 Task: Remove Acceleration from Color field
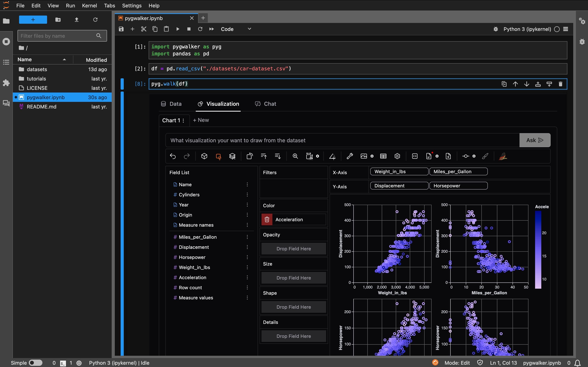(267, 219)
